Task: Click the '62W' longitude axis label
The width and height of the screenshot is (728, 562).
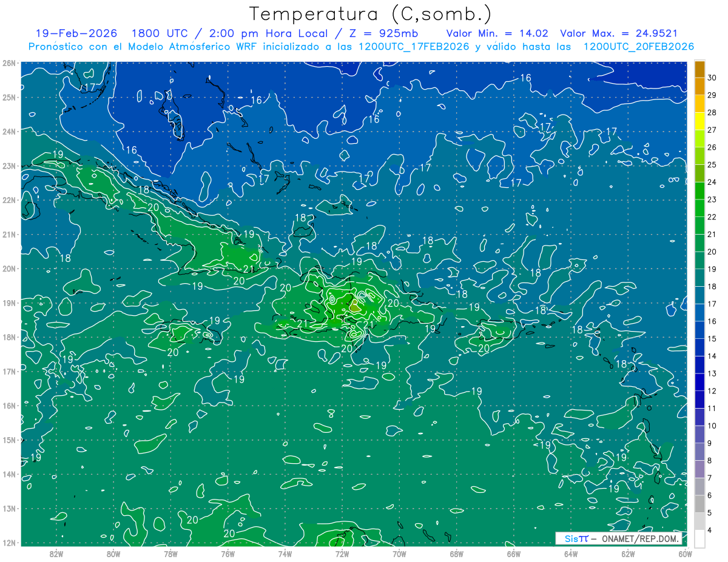Action: click(628, 554)
